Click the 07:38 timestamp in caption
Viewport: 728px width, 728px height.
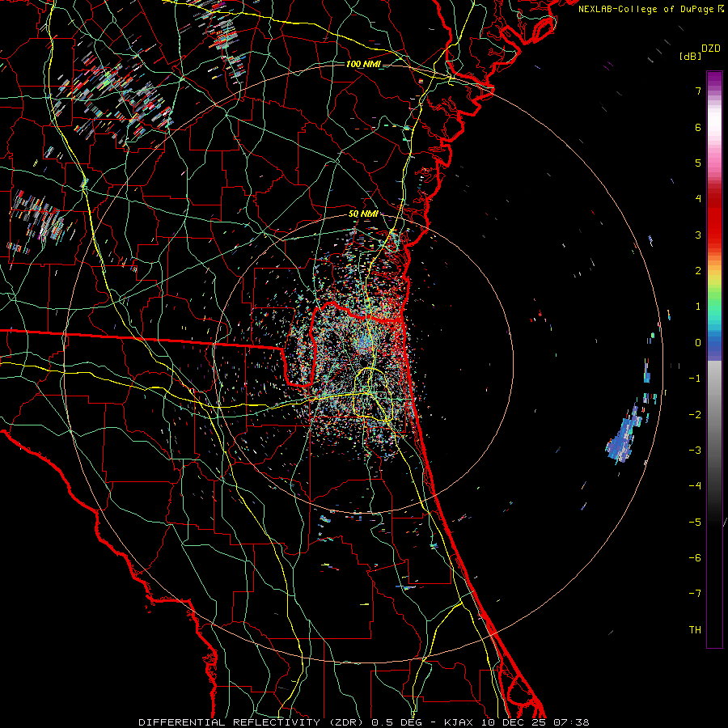[570, 722]
